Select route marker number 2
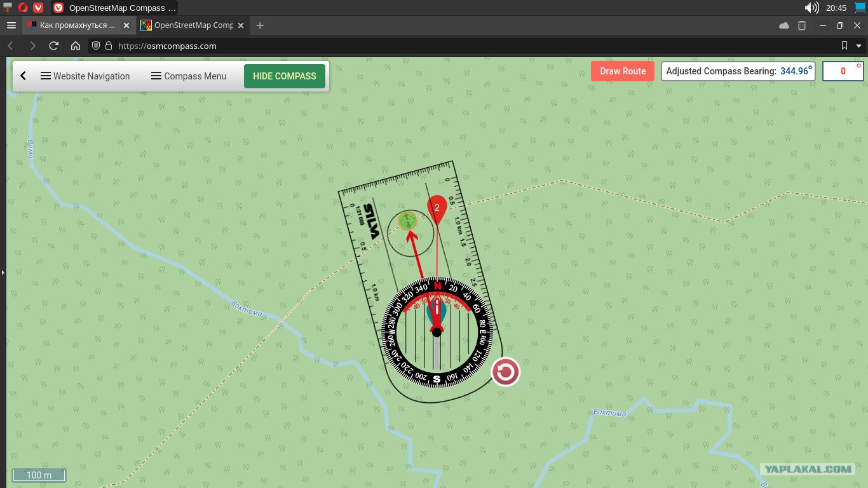 437,210
